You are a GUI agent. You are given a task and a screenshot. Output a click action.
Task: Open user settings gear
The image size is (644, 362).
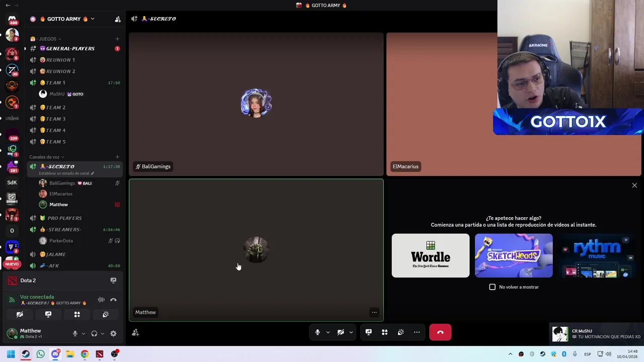click(113, 333)
